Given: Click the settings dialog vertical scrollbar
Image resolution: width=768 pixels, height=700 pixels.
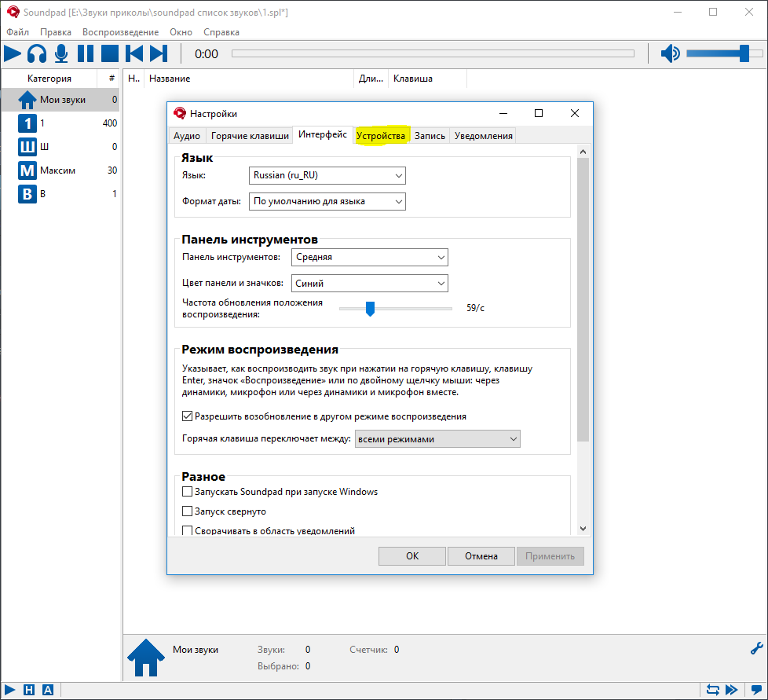Looking at the screenshot, I should point(583,299).
